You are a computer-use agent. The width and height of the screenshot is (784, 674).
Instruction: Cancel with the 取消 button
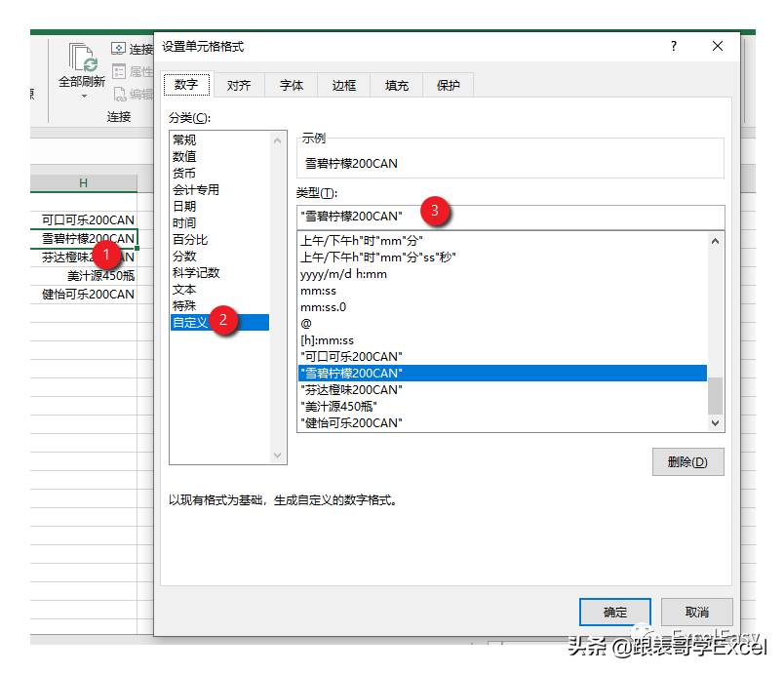coord(697,612)
